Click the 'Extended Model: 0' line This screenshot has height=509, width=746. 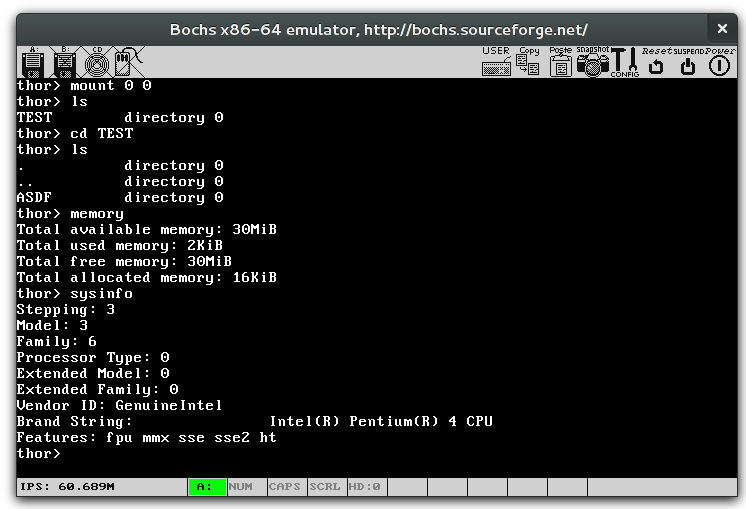[93, 373]
